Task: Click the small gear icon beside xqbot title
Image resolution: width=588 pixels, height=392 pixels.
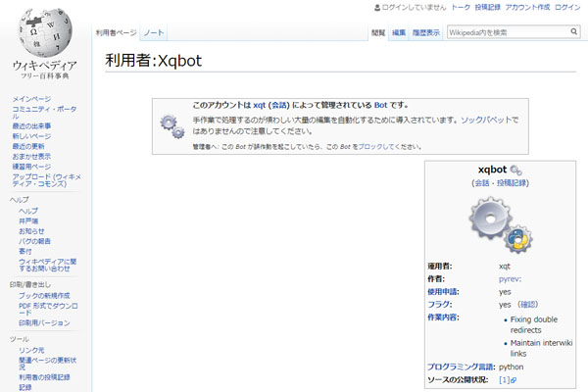Action: (x=515, y=171)
